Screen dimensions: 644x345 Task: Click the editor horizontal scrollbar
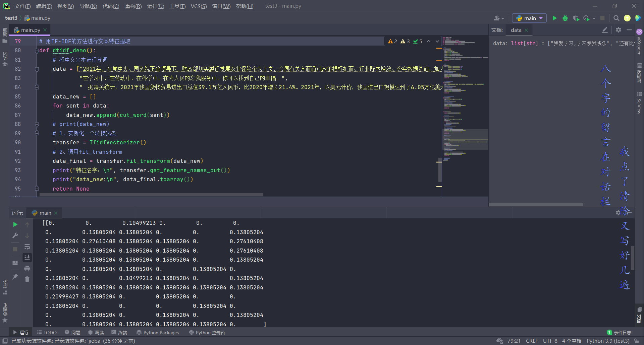(x=151, y=195)
